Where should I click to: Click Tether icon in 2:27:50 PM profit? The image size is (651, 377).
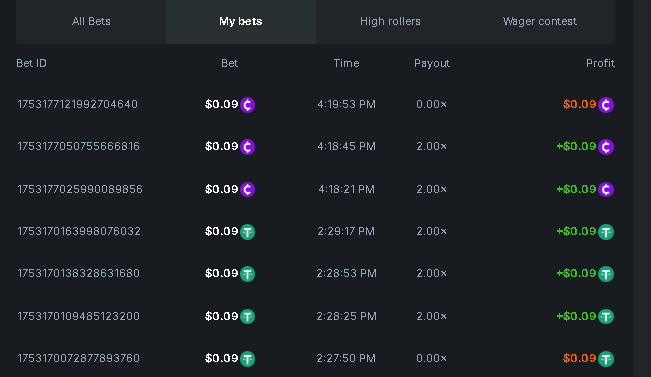pyautogui.click(x=606, y=359)
